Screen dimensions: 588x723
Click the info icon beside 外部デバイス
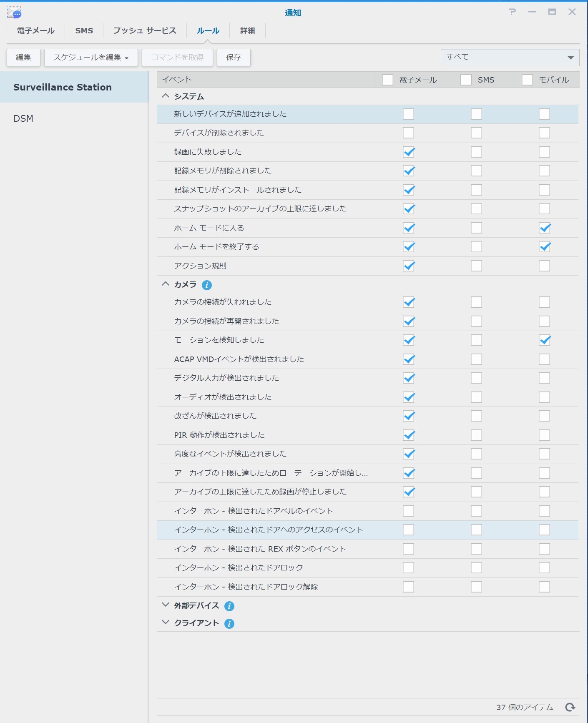229,606
